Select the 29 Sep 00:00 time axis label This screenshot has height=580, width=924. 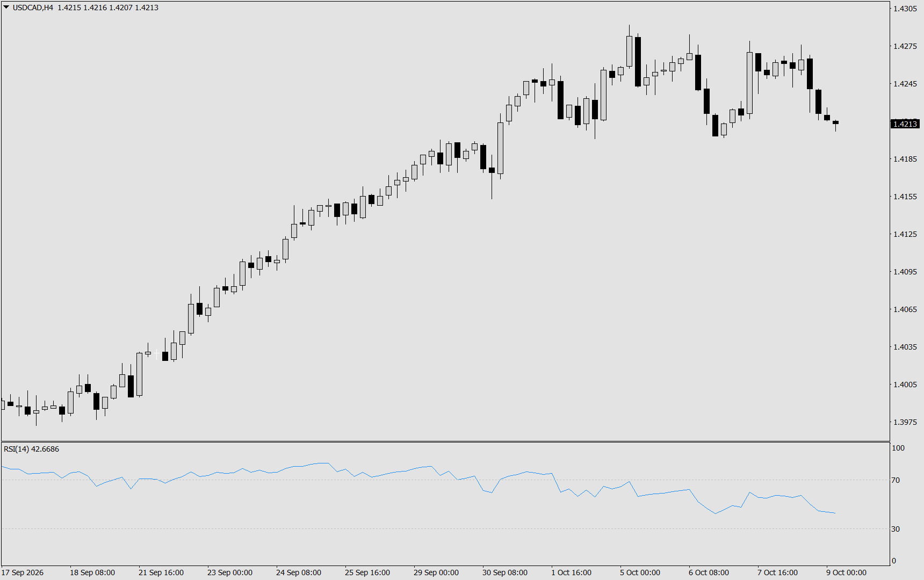tap(436, 572)
